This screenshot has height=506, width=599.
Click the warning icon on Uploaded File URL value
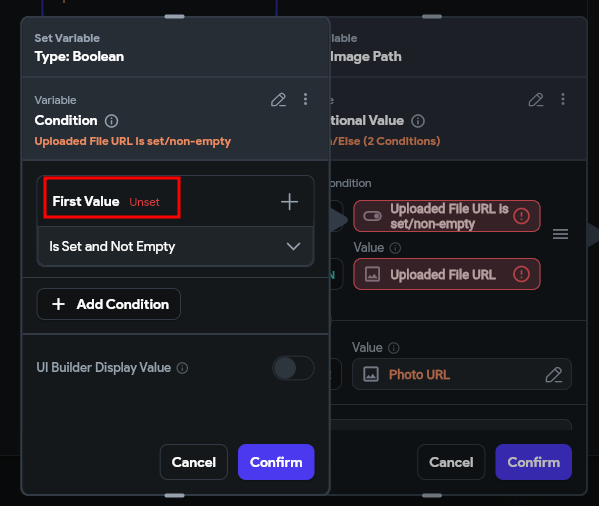521,274
